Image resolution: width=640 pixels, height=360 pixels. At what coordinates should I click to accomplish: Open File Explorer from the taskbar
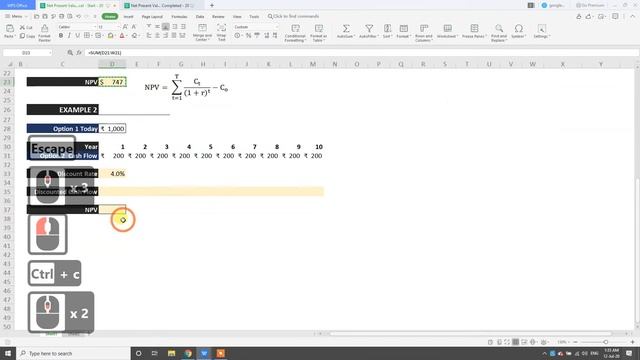pos(171,353)
